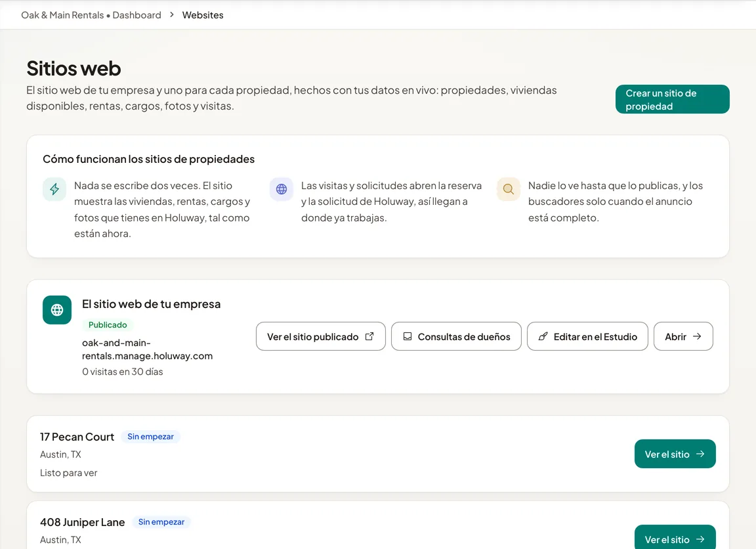The width and height of the screenshot is (756, 549).
Task: Click the Sitios web page title
Action: pos(73,68)
